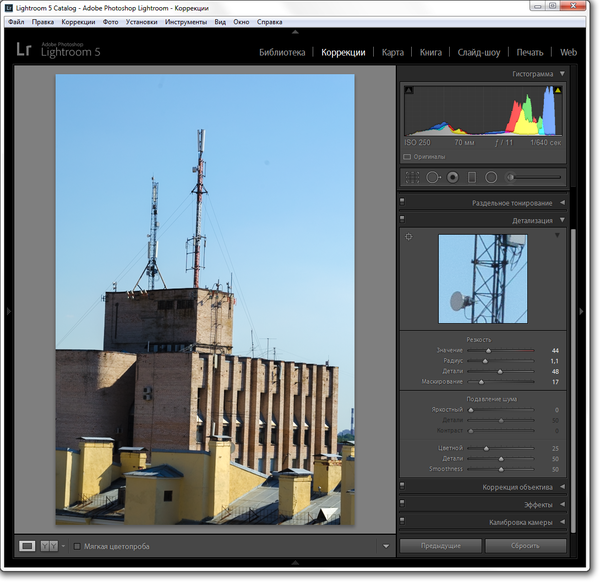Open the Библиотека module

[282, 52]
